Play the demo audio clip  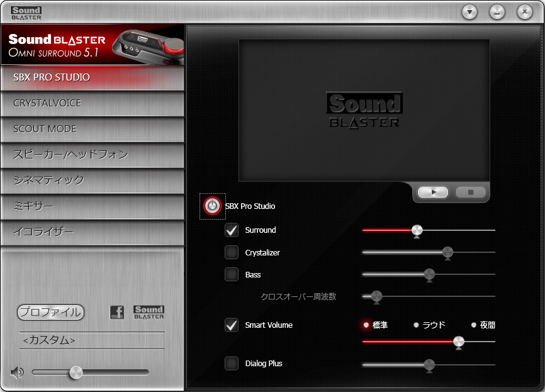(x=433, y=192)
